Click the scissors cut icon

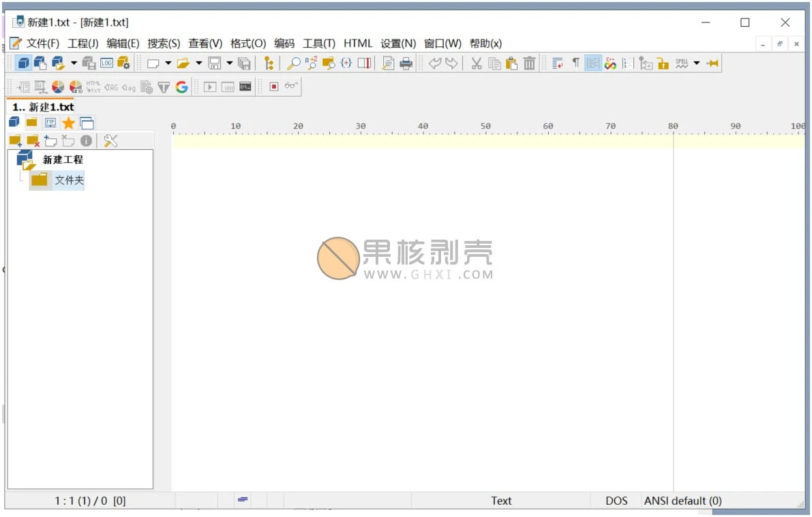click(477, 63)
